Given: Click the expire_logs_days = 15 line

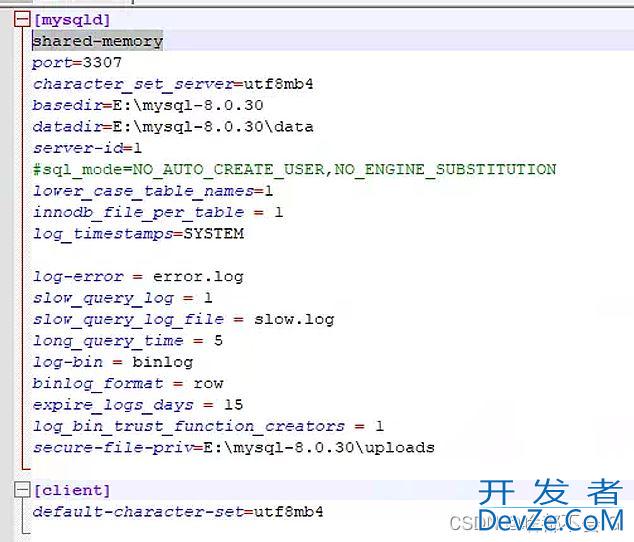Looking at the screenshot, I should tap(138, 404).
